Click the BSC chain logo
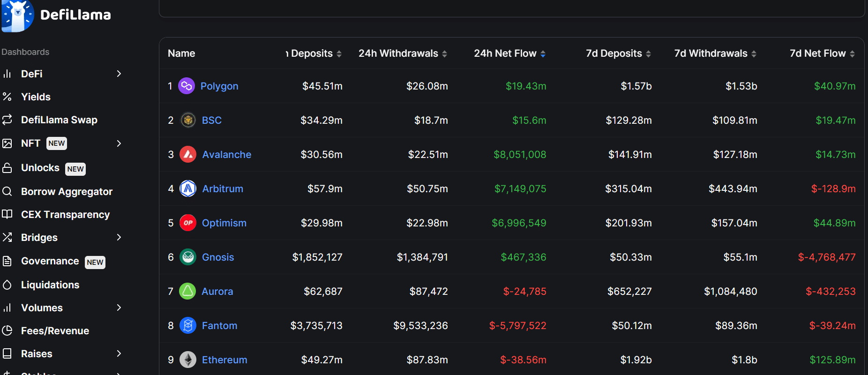This screenshot has height=375, width=868. pos(188,120)
